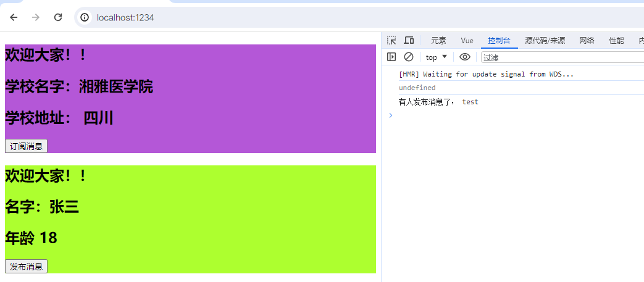Open the Vue devtools tab
Viewport: 644px width, 282px height.
[x=467, y=41]
